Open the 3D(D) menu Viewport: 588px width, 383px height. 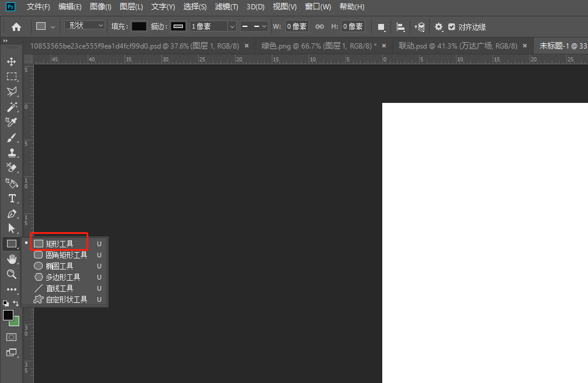[255, 7]
